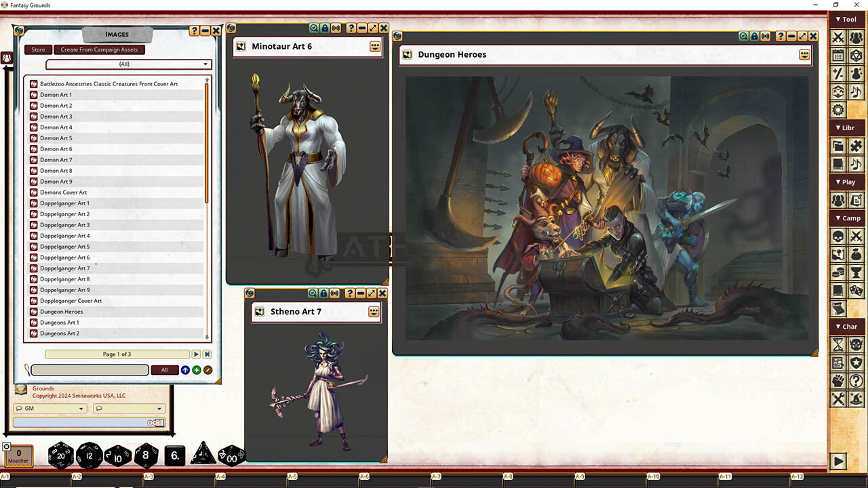Toggle the All filter beside the image search box

click(164, 370)
